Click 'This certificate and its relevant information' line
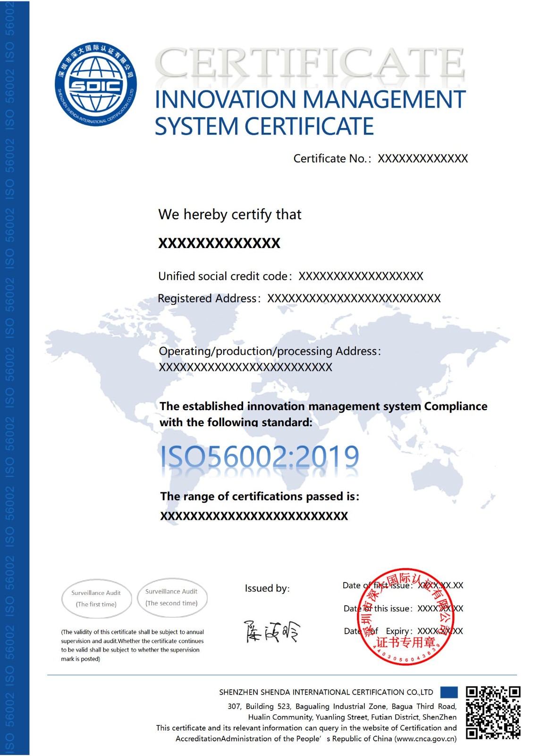 306,728
